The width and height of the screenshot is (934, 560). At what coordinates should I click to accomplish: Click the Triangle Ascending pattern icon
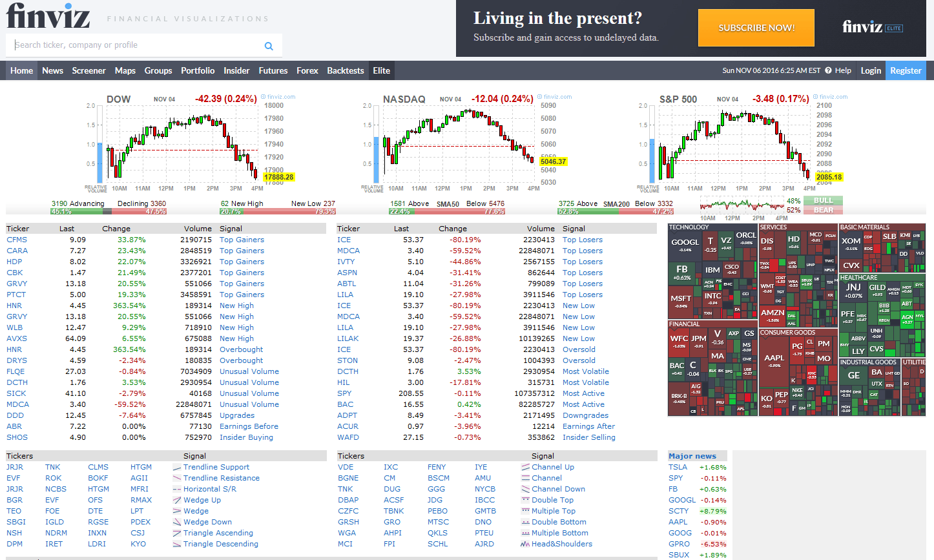click(x=177, y=534)
